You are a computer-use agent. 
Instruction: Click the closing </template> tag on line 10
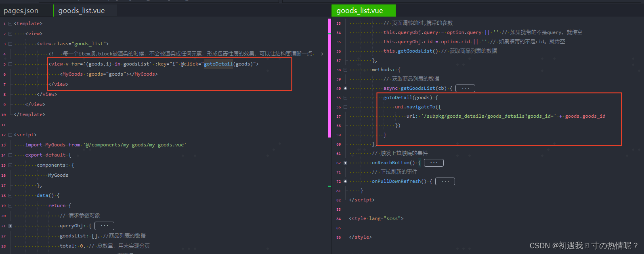click(x=29, y=114)
